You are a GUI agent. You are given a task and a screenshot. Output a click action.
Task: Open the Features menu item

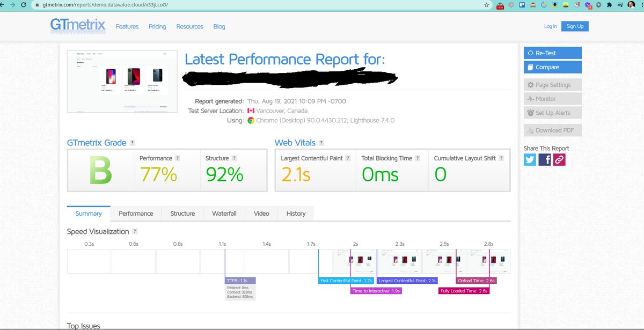click(127, 26)
